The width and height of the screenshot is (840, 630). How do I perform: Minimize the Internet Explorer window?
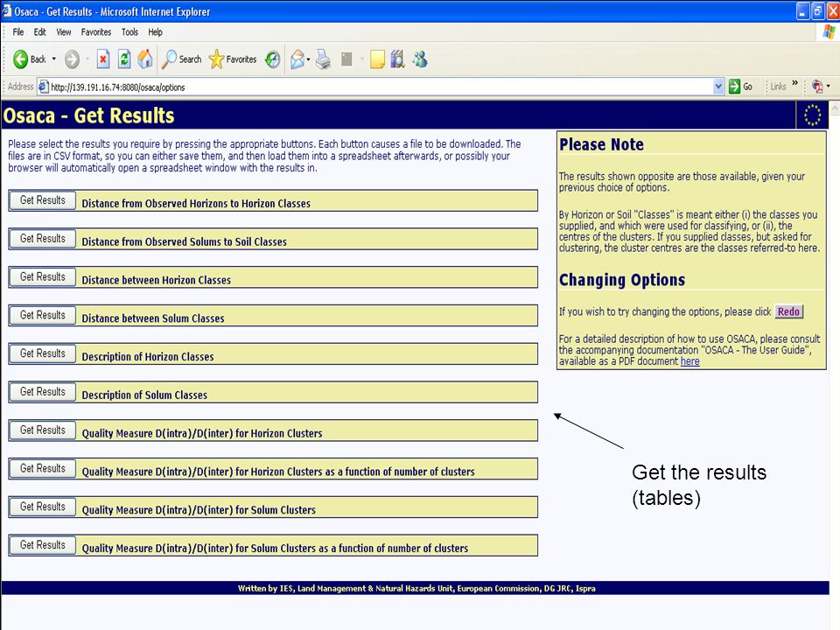tap(802, 11)
